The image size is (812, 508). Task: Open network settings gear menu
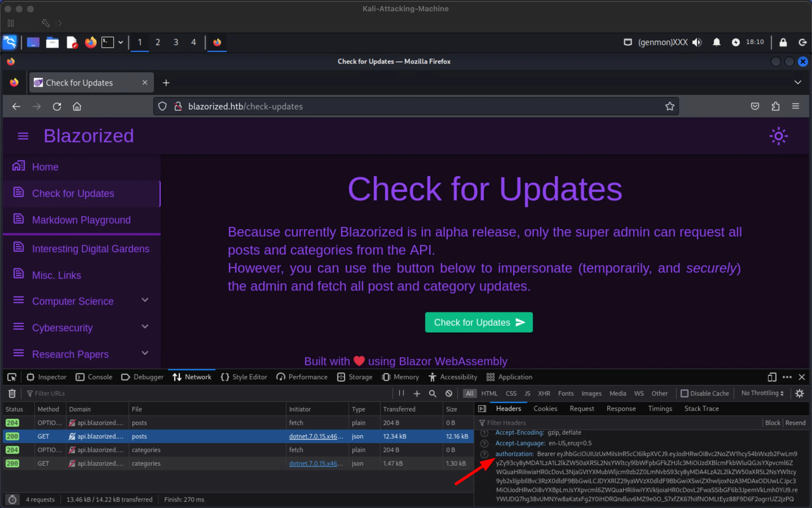tap(800, 393)
